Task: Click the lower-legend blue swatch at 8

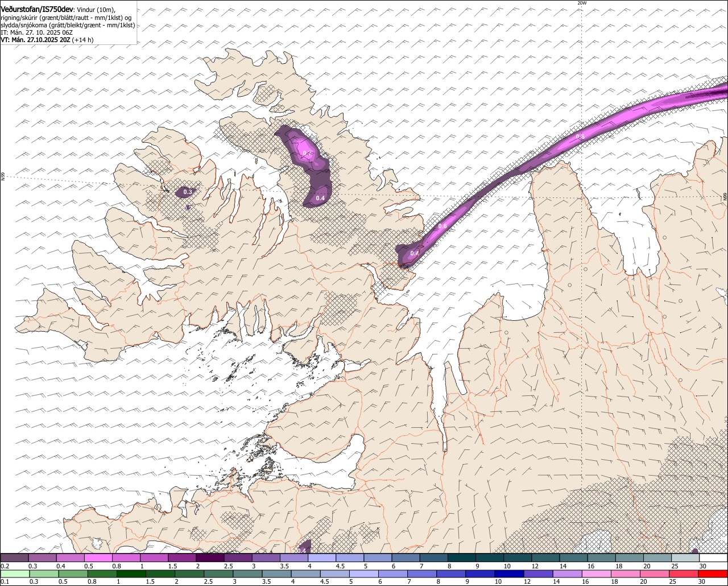Action: coord(452,573)
